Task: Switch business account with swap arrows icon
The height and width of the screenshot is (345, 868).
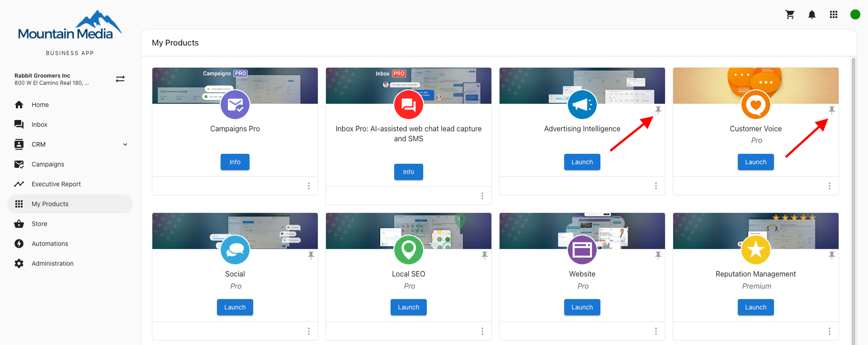Action: coord(120,79)
